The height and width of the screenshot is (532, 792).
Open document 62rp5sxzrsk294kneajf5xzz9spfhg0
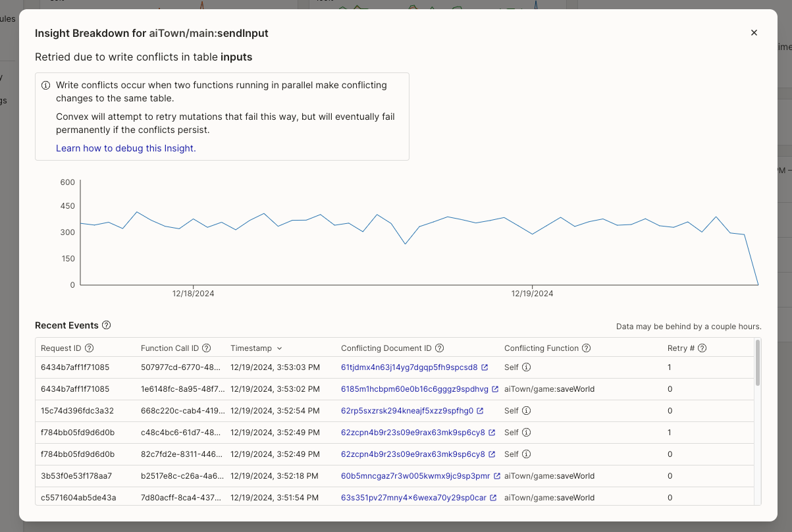pyautogui.click(x=407, y=411)
